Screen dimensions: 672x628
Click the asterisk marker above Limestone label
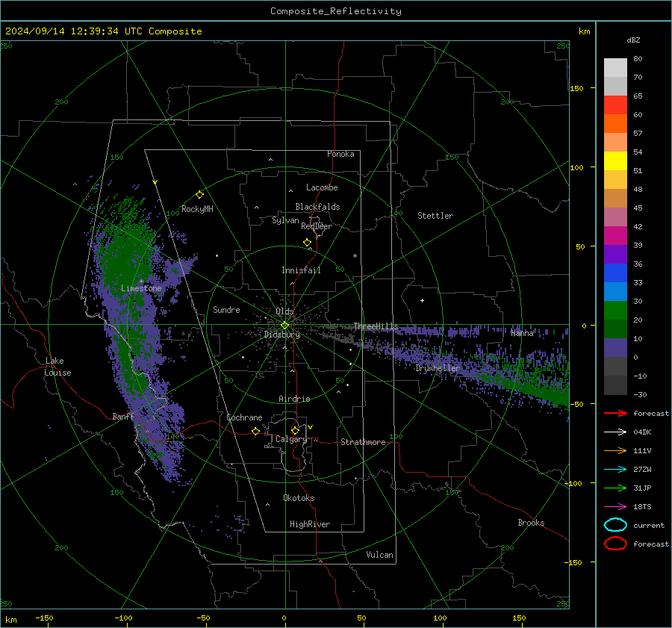pos(141,282)
